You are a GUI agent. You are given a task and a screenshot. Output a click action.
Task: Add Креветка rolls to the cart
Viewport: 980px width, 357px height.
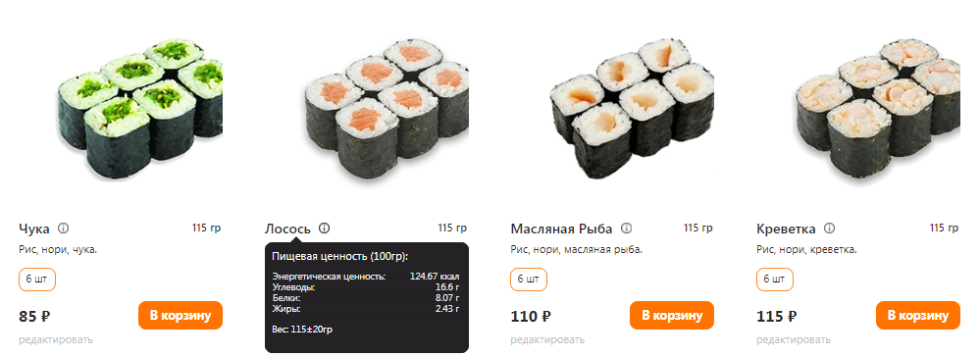(918, 315)
